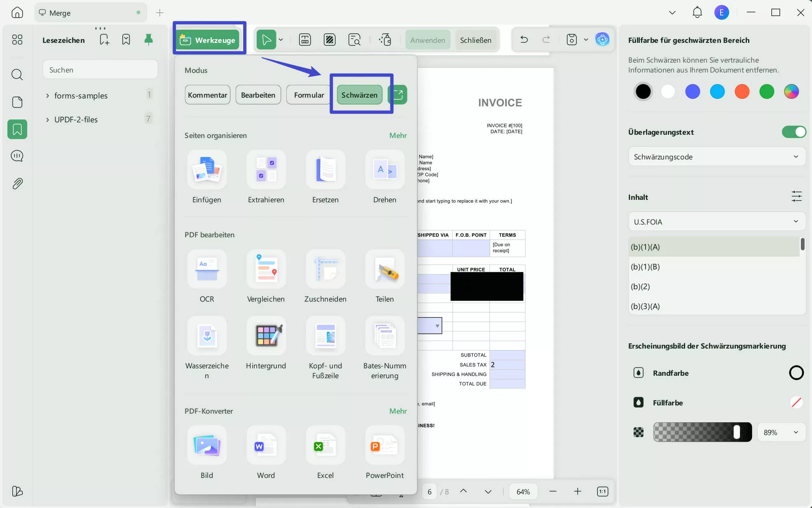Click the Suchen bookmark search field
This screenshot has height=508, width=812.
point(100,70)
